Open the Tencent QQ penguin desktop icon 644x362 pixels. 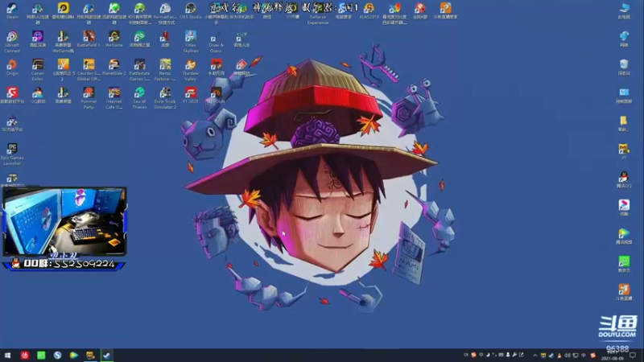tap(624, 179)
